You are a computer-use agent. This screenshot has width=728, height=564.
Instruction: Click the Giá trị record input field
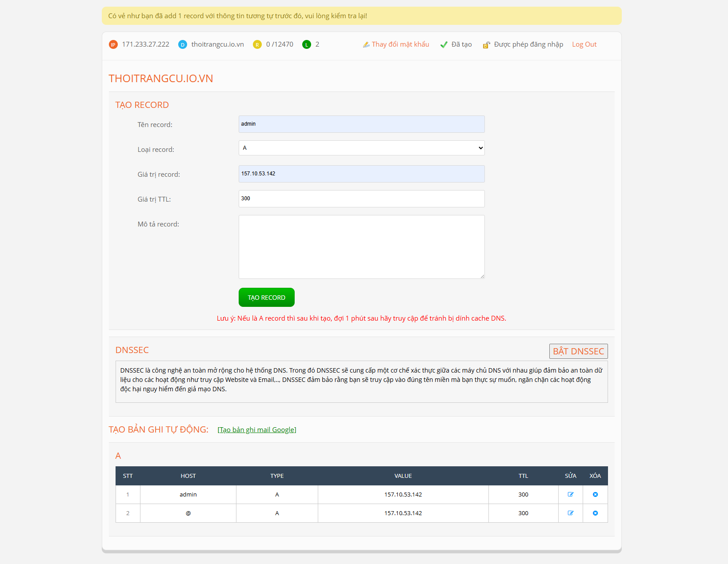(x=361, y=174)
